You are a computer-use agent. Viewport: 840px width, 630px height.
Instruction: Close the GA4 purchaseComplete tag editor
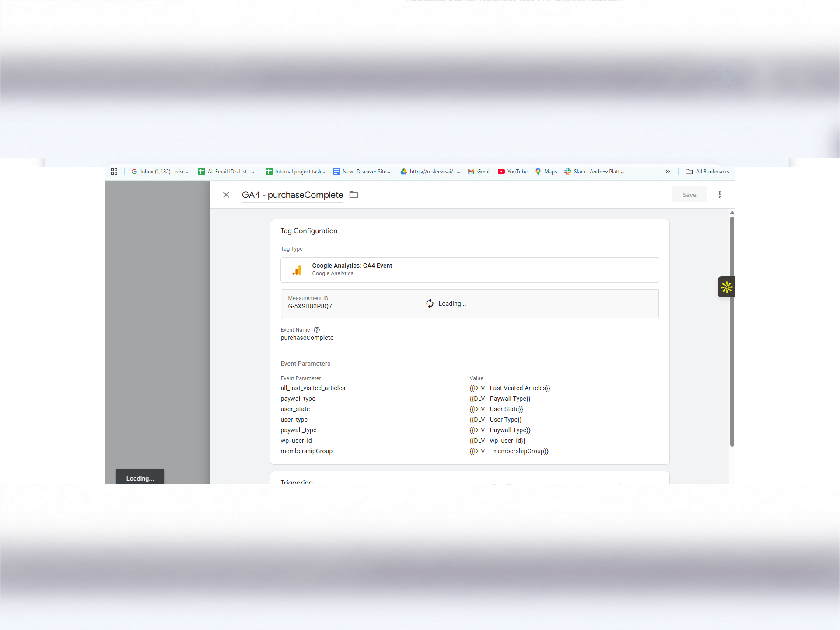tap(226, 195)
